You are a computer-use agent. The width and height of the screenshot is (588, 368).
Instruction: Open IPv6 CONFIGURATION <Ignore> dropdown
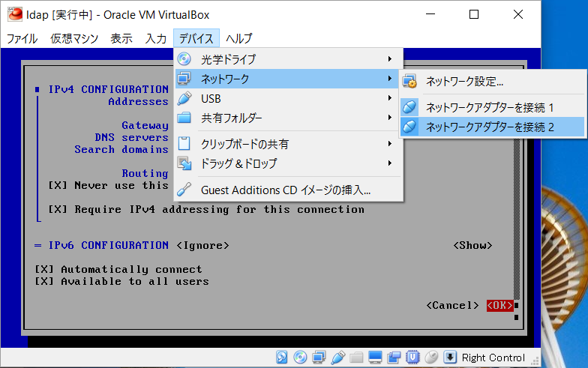point(202,246)
